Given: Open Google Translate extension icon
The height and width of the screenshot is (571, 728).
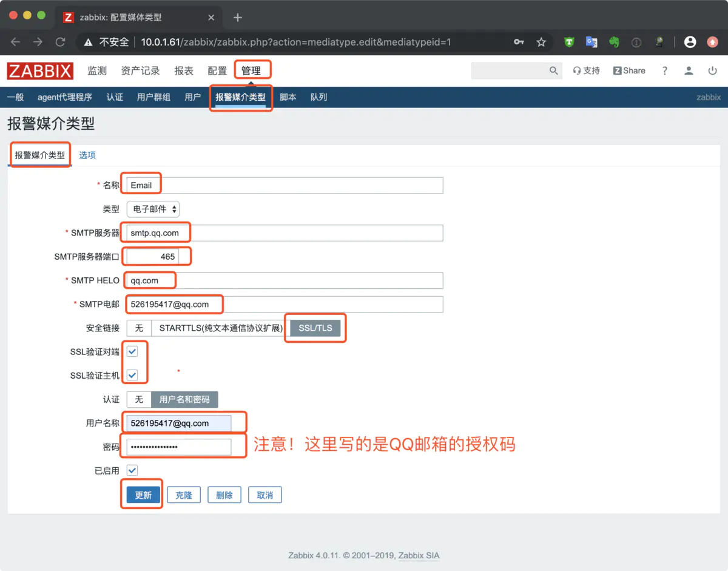Looking at the screenshot, I should [591, 42].
